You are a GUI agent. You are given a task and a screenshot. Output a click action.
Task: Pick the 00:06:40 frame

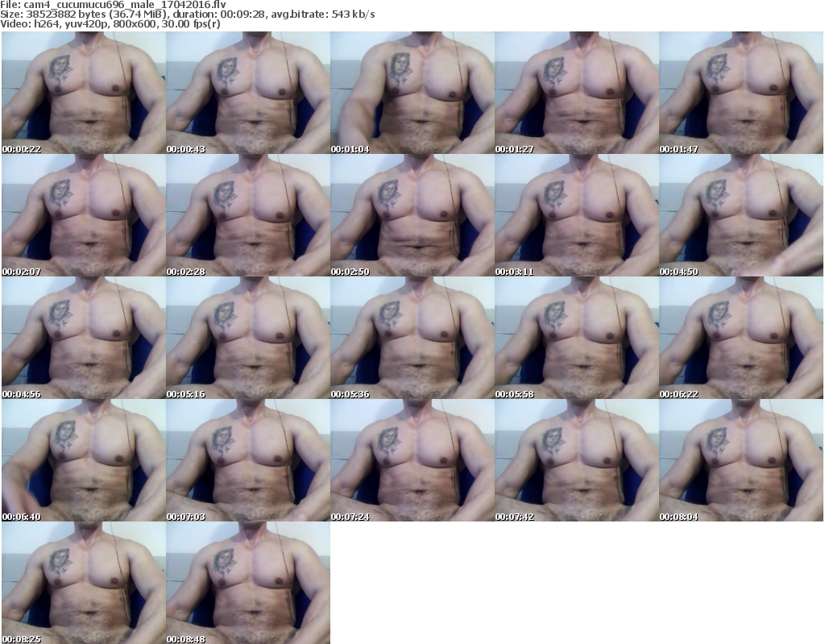point(84,460)
